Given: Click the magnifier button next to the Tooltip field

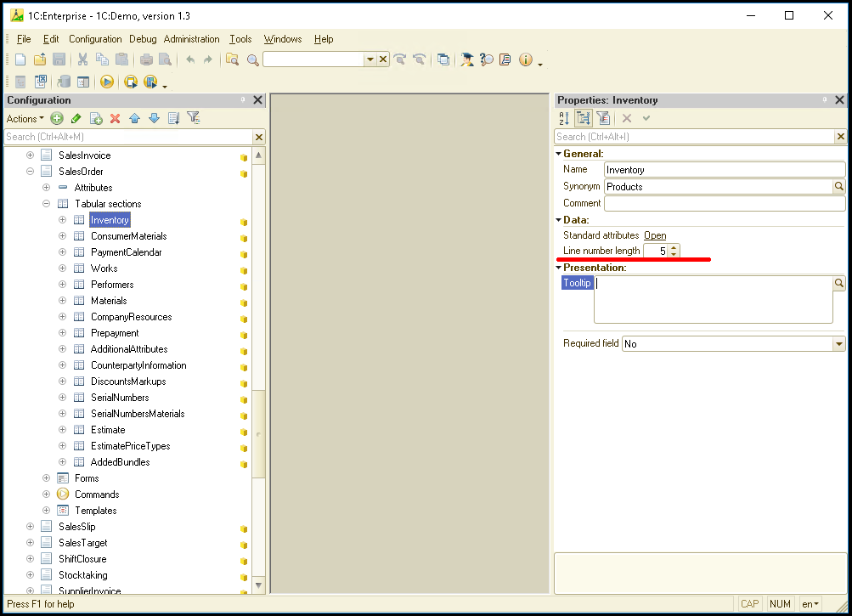Looking at the screenshot, I should [839, 283].
